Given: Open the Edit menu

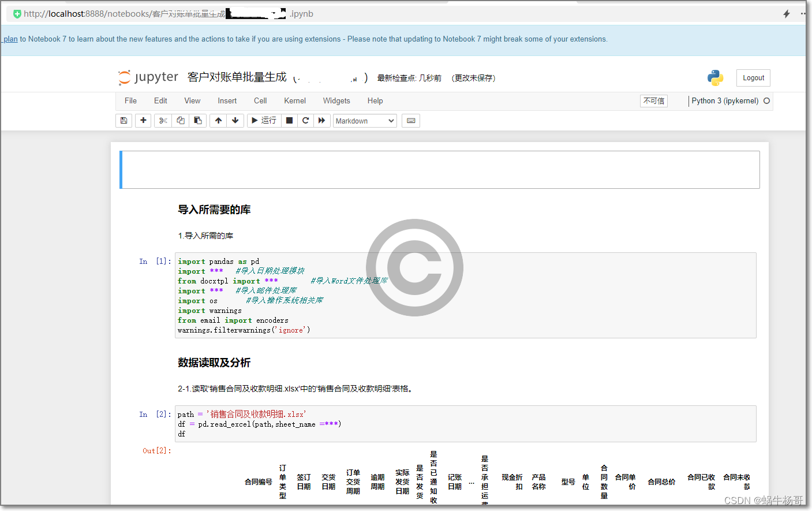Looking at the screenshot, I should coord(160,101).
